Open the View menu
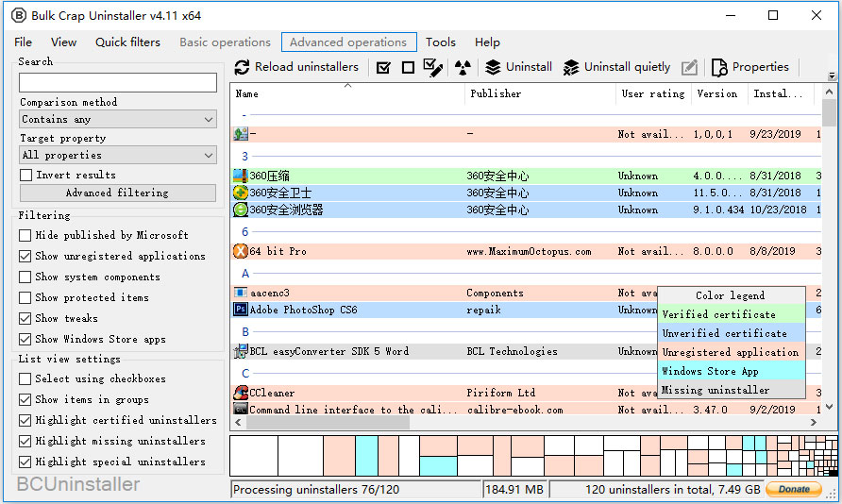842x504 pixels. 63,42
